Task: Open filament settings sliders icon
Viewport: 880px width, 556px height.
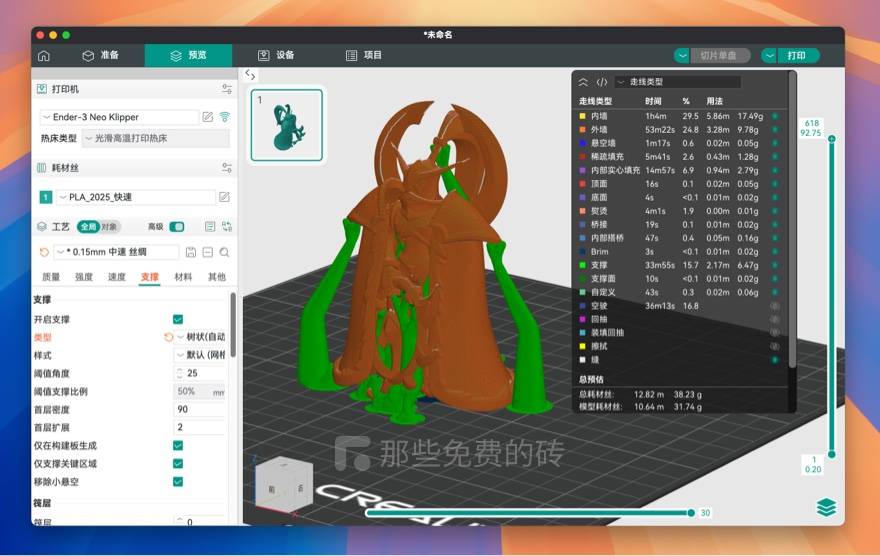Action: [227, 168]
